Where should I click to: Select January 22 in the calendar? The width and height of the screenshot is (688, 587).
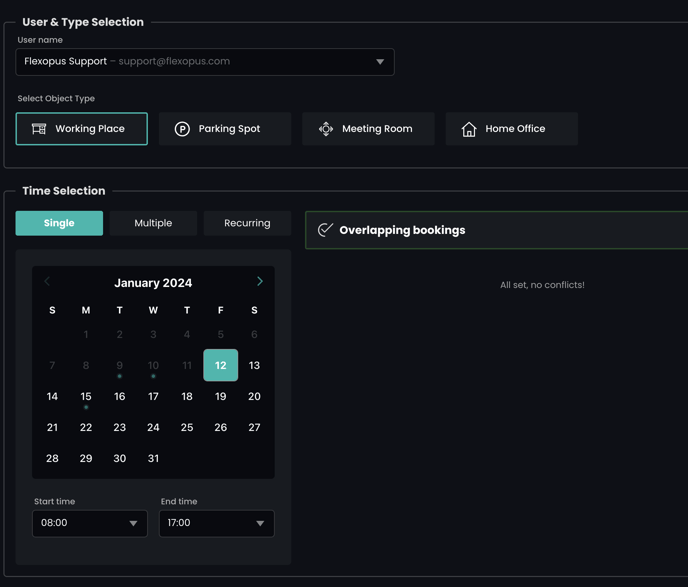pos(86,427)
